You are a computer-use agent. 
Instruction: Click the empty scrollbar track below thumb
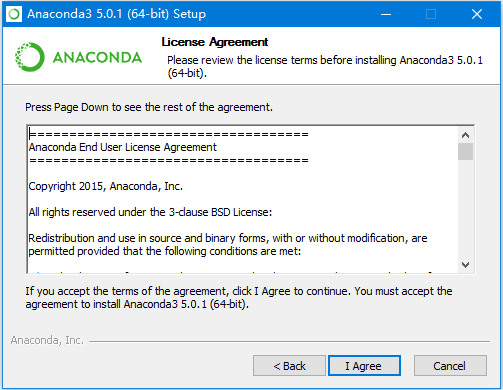[x=465, y=209]
